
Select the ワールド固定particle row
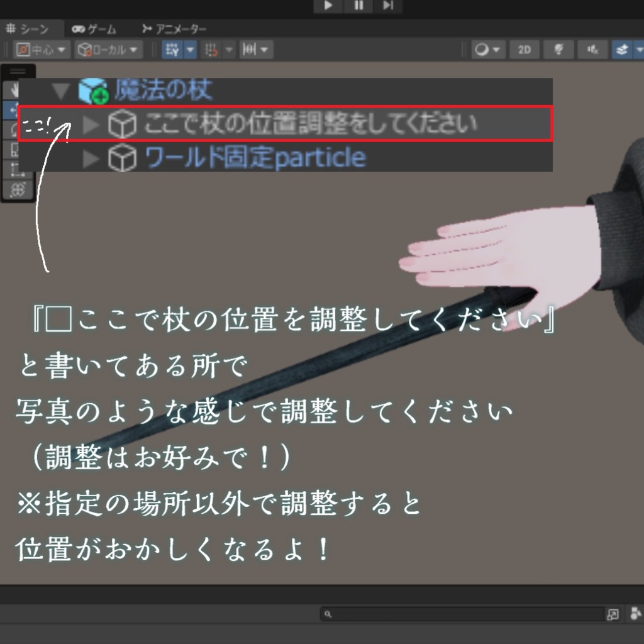pyautogui.click(x=285, y=157)
